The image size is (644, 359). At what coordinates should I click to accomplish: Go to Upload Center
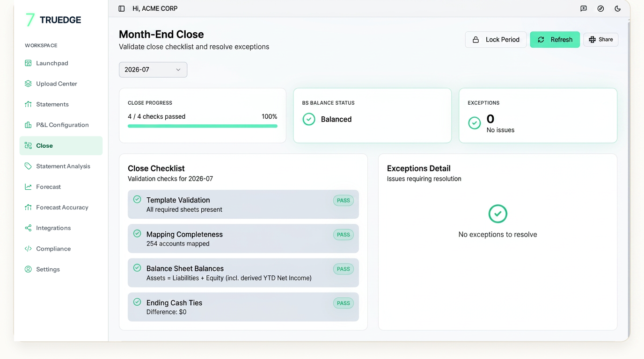click(x=61, y=84)
